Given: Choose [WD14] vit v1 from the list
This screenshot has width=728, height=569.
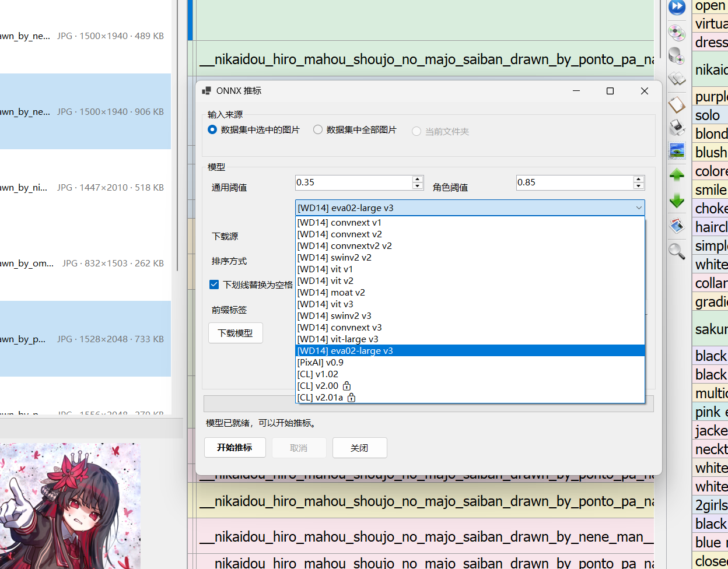Looking at the screenshot, I should pos(470,269).
